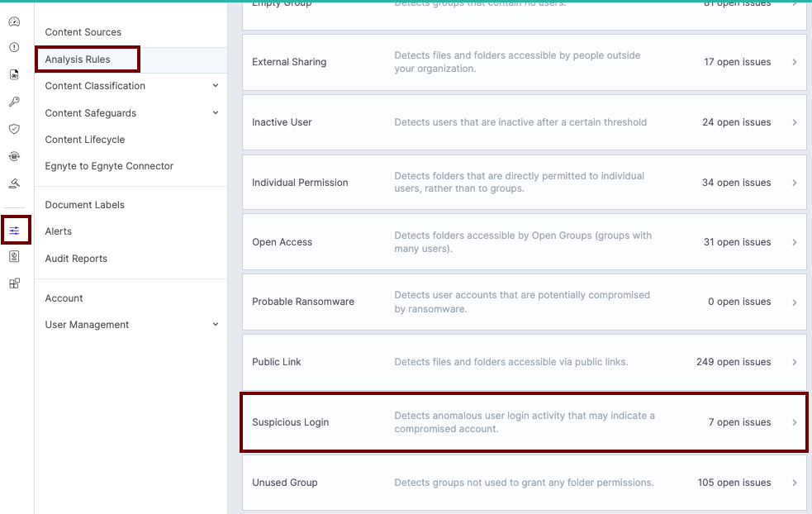Click '17 open issues' count

[738, 62]
